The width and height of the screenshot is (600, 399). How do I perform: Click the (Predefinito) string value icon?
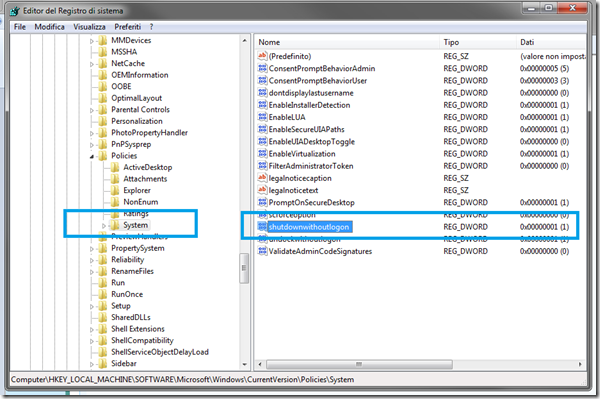(262, 56)
